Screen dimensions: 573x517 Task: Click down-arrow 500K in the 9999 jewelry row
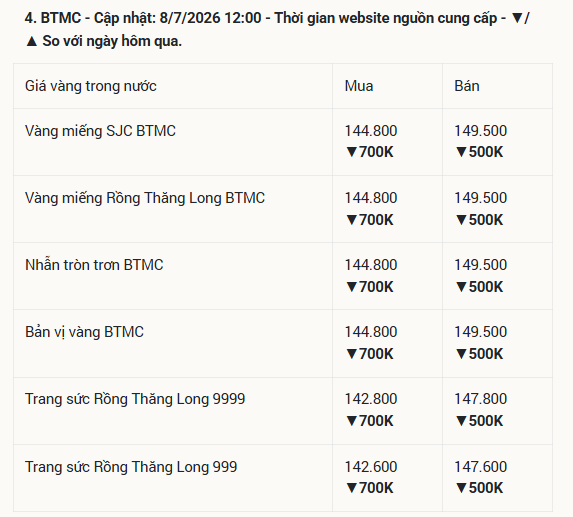479,421
